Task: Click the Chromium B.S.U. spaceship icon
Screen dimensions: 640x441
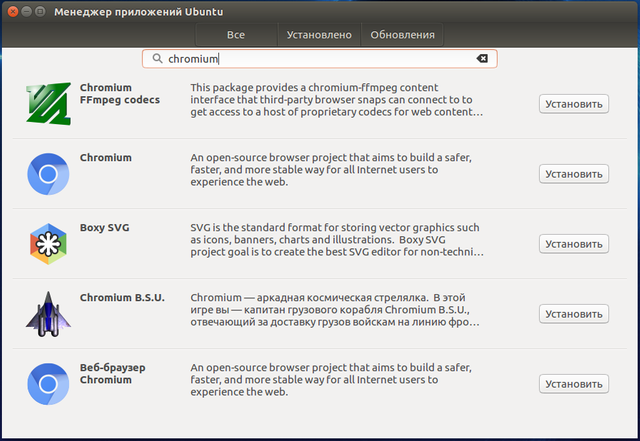Action: point(48,314)
